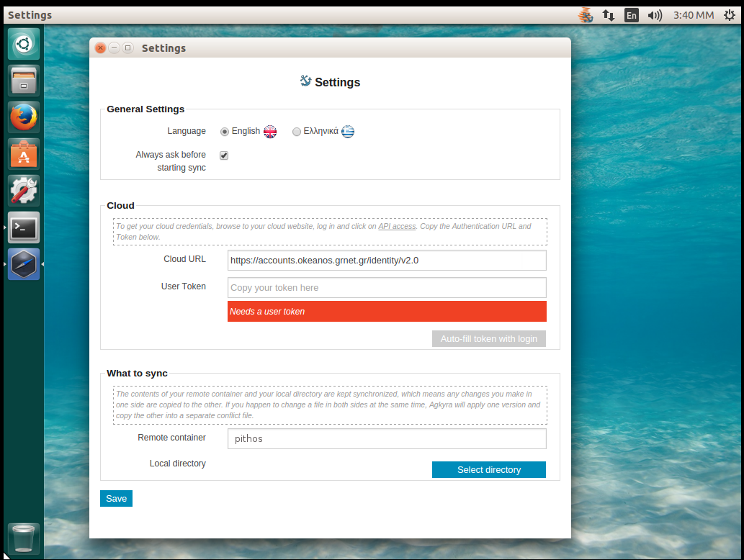Open Ubuntu Software Center from the launcher

click(x=24, y=154)
